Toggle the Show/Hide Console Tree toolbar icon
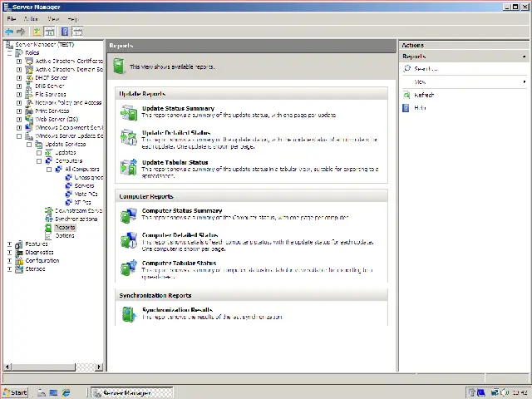The height and width of the screenshot is (399, 532). [x=49, y=32]
